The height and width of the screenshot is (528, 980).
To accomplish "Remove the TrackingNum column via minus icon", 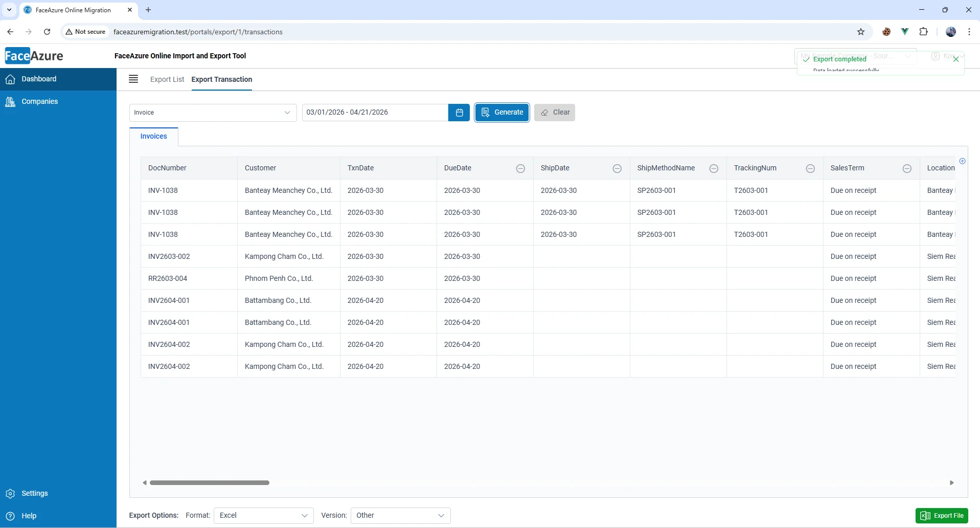I will click(810, 168).
